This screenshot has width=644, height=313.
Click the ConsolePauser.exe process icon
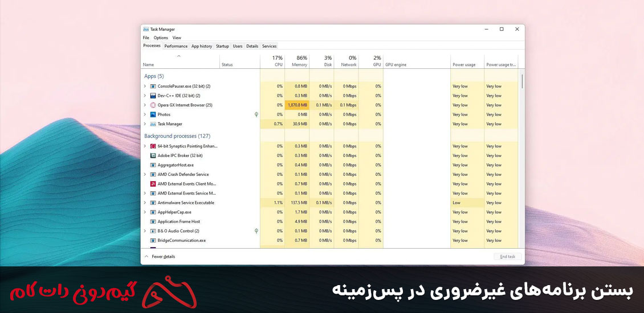point(153,86)
